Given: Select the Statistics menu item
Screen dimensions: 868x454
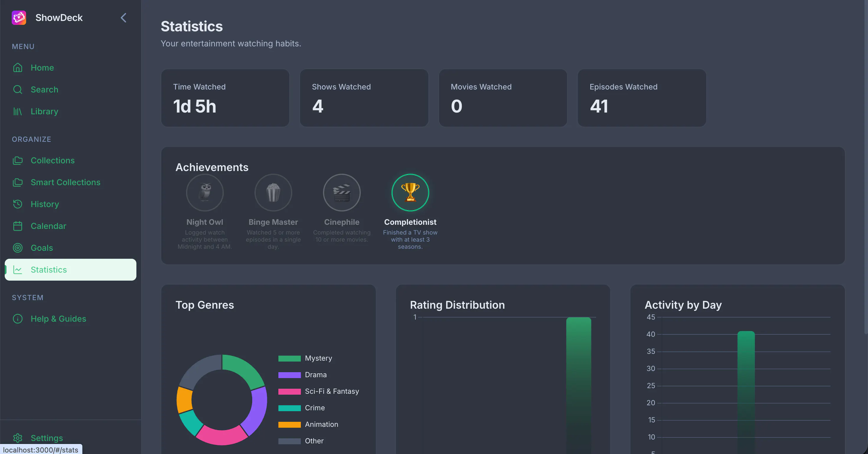Looking at the screenshot, I should pyautogui.click(x=71, y=270).
